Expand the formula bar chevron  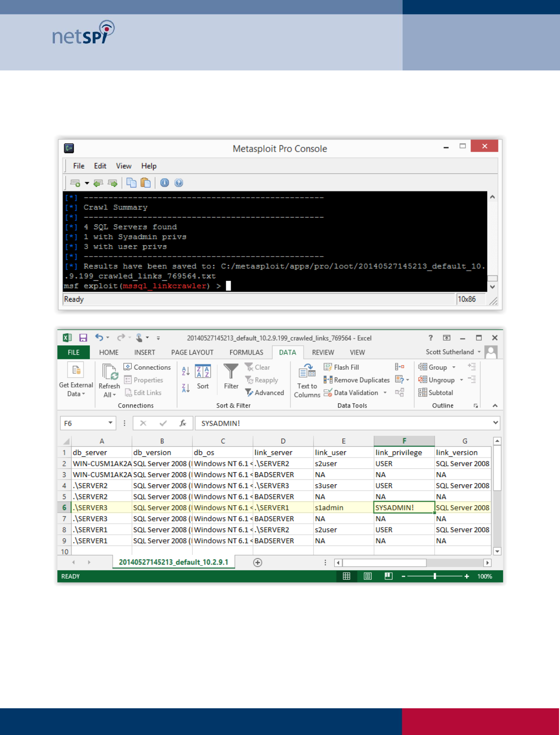pyautogui.click(x=495, y=423)
